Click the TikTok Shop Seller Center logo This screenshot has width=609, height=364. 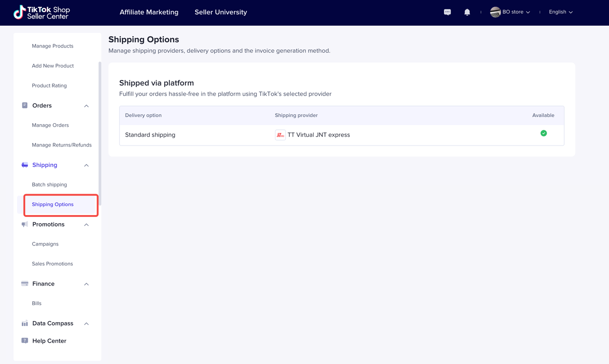pyautogui.click(x=41, y=13)
